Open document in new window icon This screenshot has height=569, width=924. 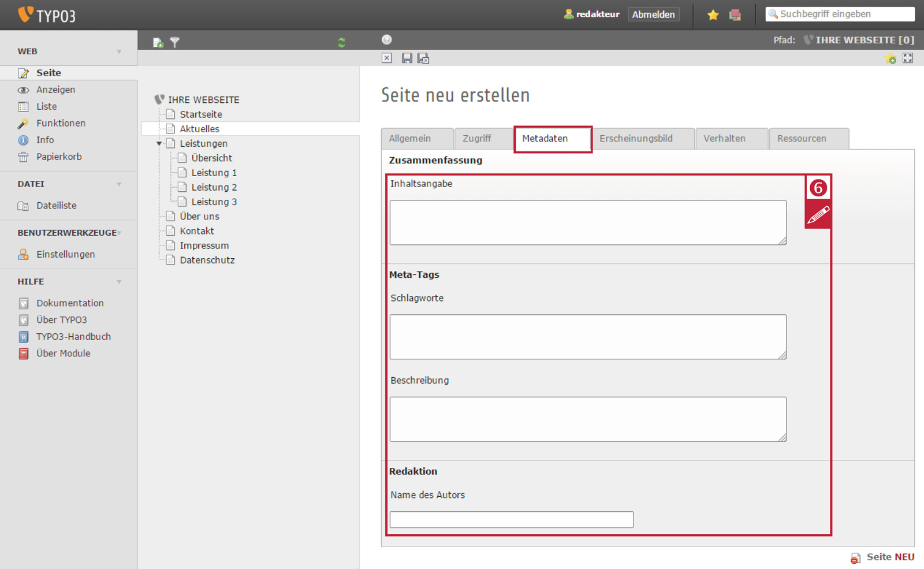tap(908, 58)
